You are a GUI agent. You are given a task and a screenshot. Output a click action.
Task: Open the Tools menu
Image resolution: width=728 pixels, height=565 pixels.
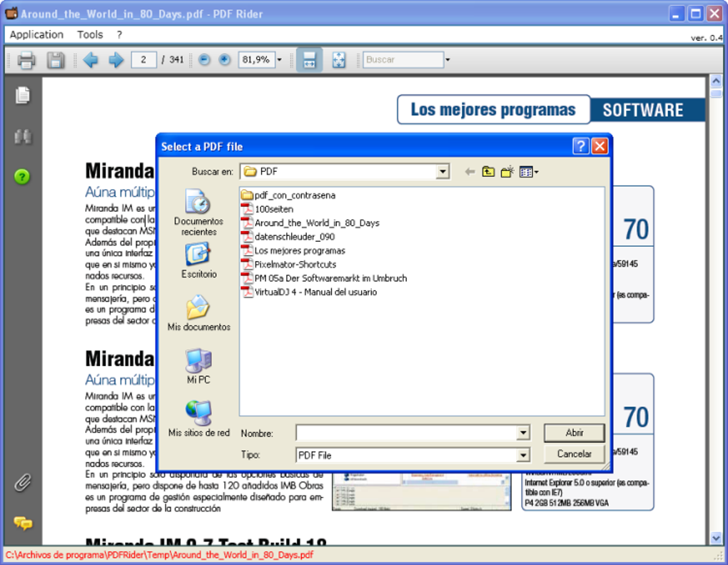click(90, 35)
